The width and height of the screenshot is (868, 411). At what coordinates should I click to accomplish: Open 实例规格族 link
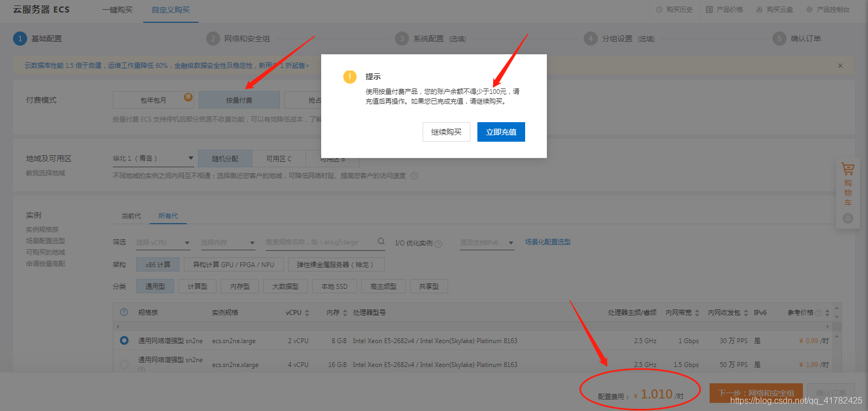[x=42, y=230]
